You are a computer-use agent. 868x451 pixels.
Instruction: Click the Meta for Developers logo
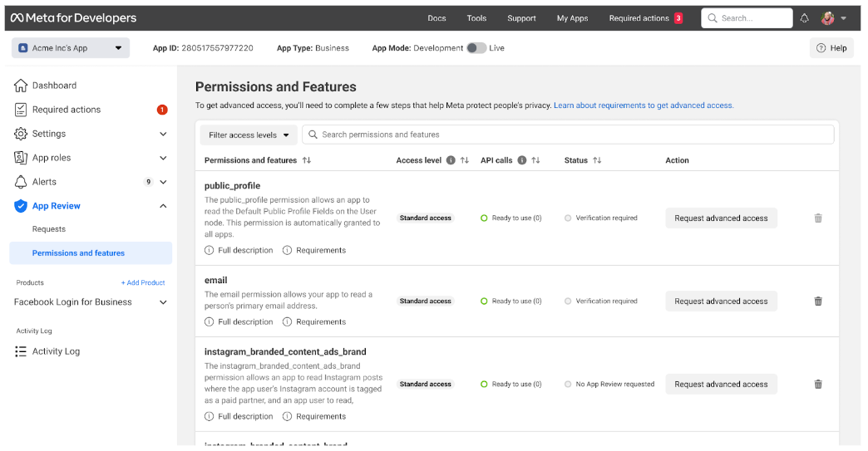[x=74, y=17]
